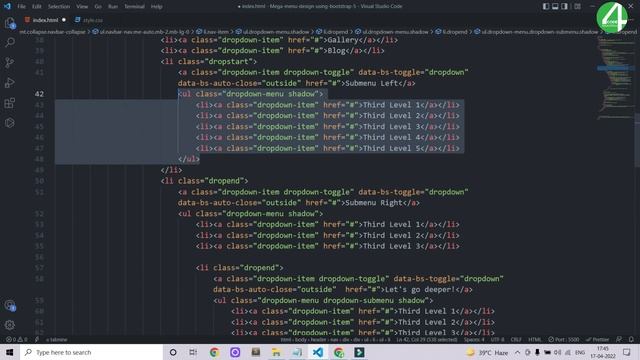Click the VS Code logo in title bar
640x360 pixels.
pos(7,6)
